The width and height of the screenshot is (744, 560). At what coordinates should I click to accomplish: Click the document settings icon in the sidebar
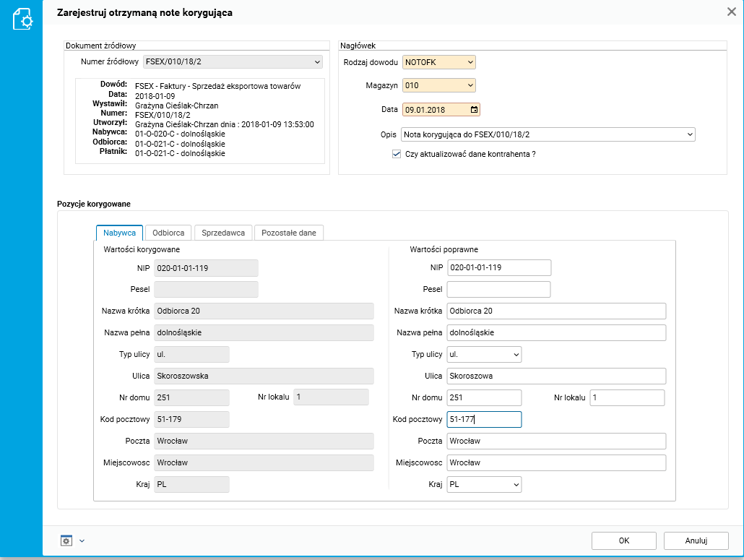tap(22, 19)
